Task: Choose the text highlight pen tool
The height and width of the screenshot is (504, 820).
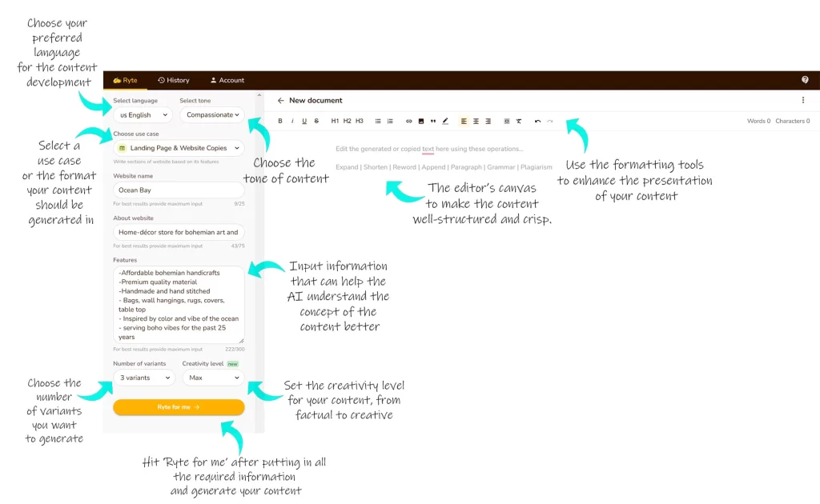Action: (445, 121)
